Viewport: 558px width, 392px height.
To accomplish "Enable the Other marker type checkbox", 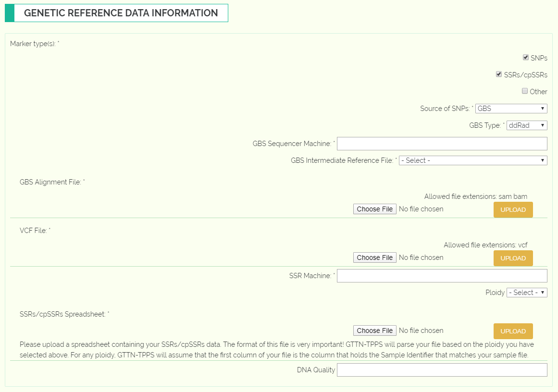I will 524,91.
